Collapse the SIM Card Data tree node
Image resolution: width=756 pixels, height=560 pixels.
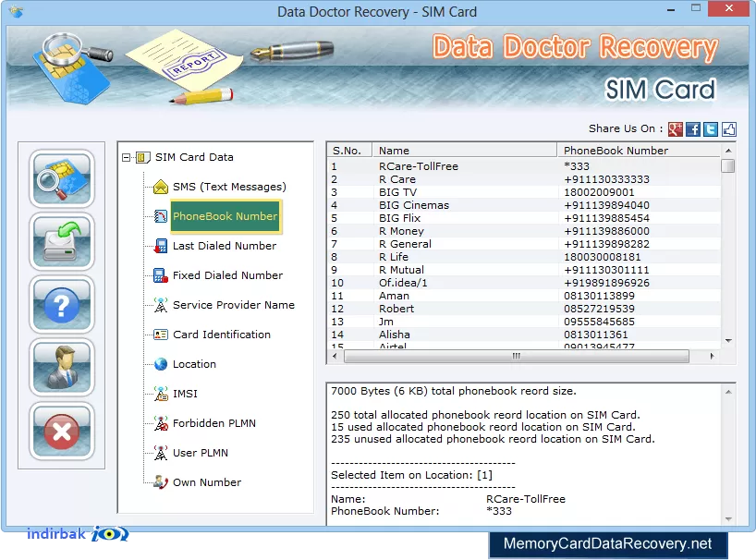point(126,158)
